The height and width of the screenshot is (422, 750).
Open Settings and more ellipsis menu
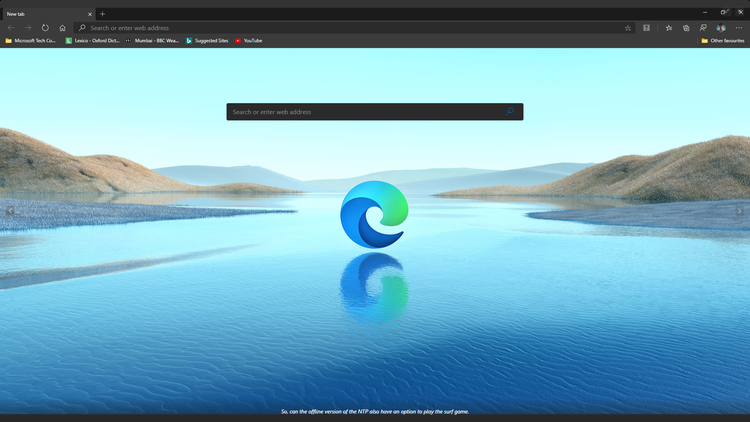point(739,28)
